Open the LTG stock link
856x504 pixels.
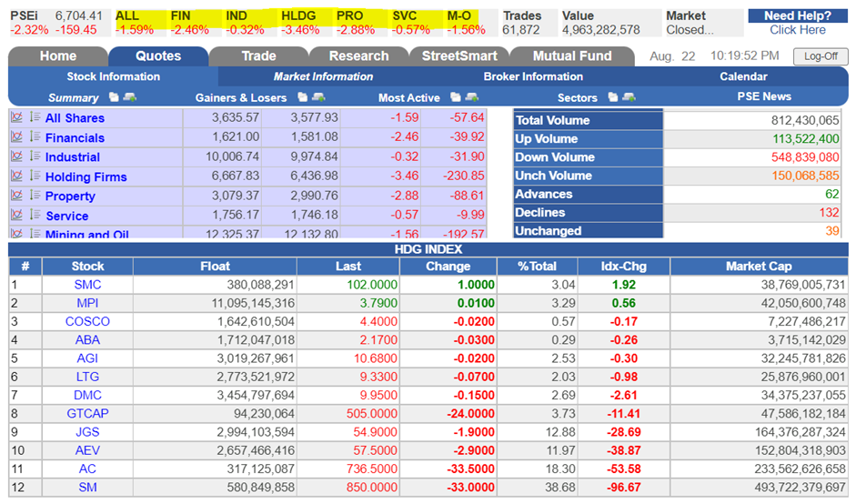(87, 377)
